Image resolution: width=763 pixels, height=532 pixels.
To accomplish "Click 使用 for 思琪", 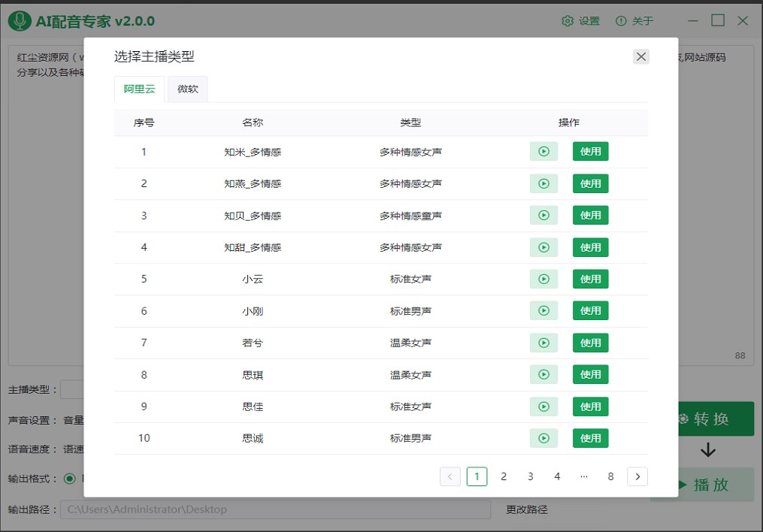I will click(590, 374).
